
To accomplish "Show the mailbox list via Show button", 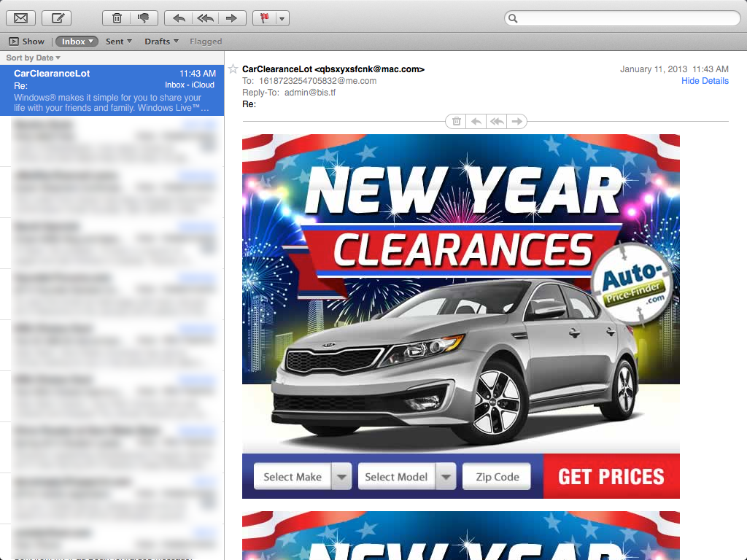I will (x=27, y=42).
